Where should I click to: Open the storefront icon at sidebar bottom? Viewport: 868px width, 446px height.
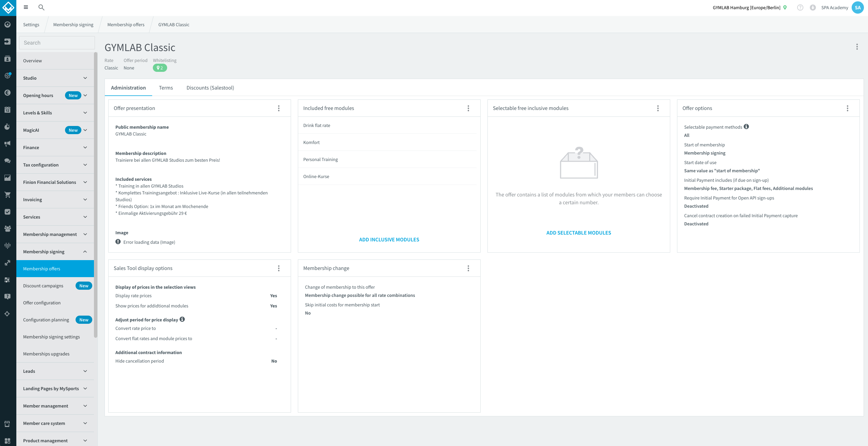coord(7,424)
